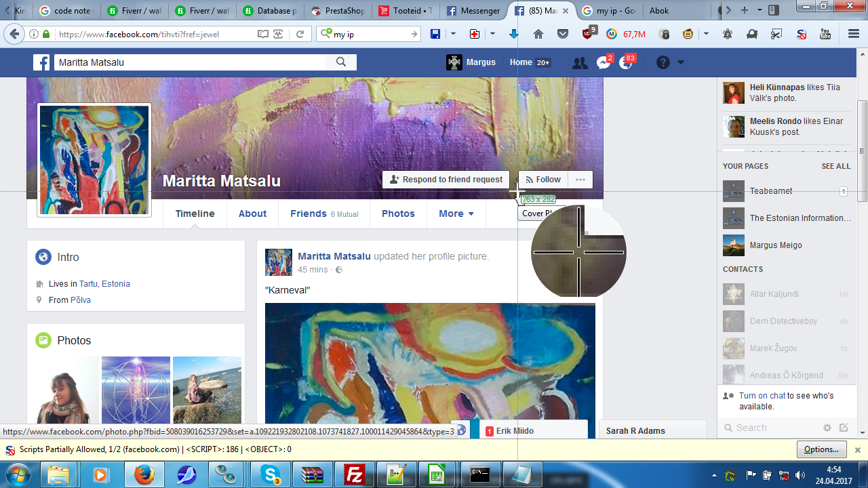The image size is (868, 488).
Task: Click the Intro section globe icon
Action: pyautogui.click(x=43, y=257)
